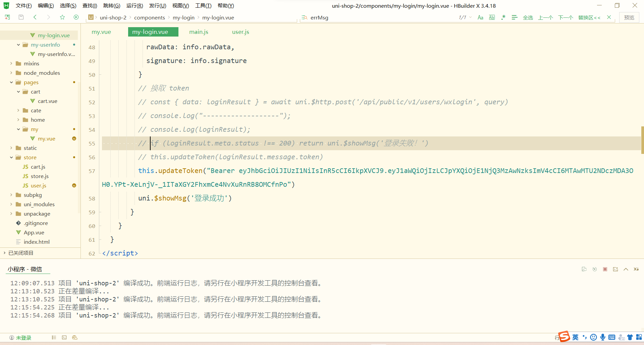Viewport: 644px width, 345px height.
Task: Collapse the store folder
Action: coord(11,157)
